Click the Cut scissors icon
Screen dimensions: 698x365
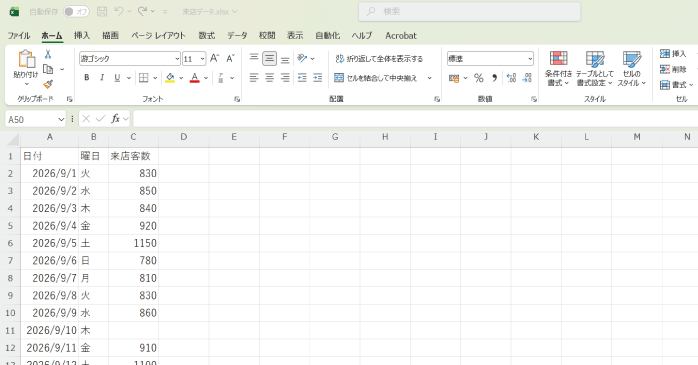(x=48, y=54)
